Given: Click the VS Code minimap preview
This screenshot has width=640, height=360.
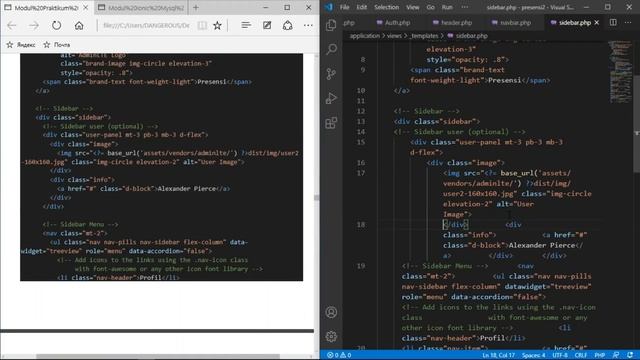Looking at the screenshot, I should pyautogui.click(x=620, y=71).
